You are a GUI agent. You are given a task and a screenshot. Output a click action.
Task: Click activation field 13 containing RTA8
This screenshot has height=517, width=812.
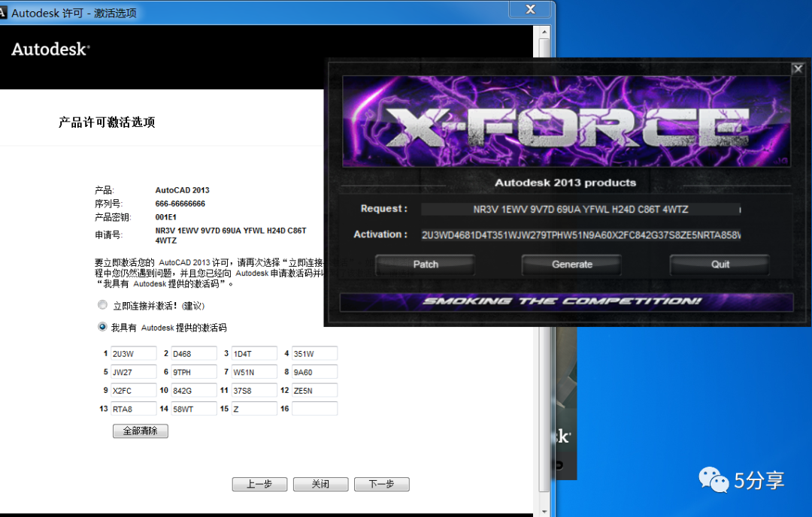coord(134,408)
